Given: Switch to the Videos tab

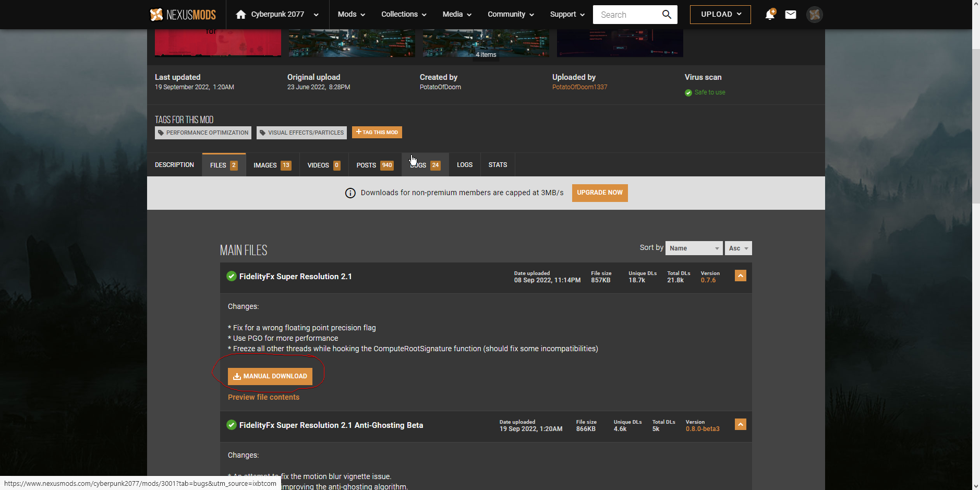Looking at the screenshot, I should tap(324, 165).
